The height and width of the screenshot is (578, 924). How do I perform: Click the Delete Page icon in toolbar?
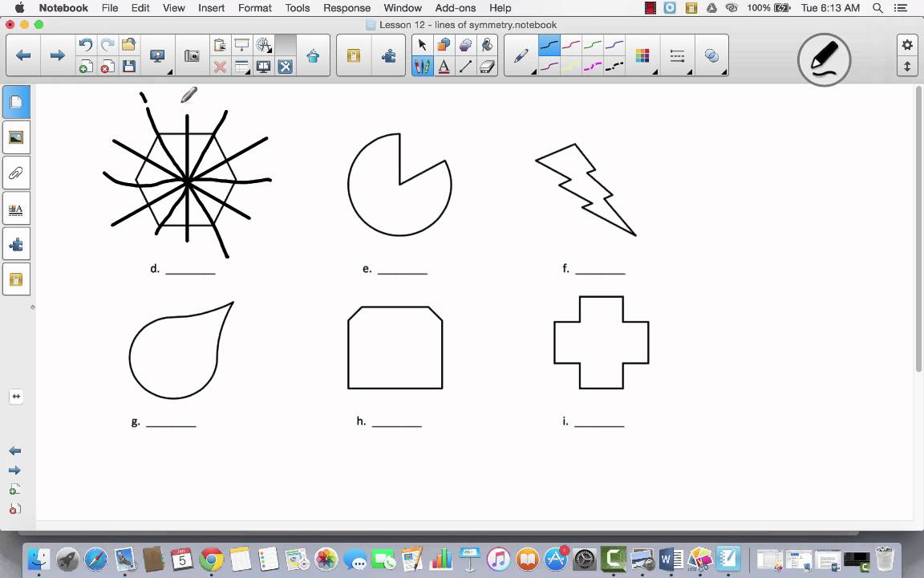point(107,66)
